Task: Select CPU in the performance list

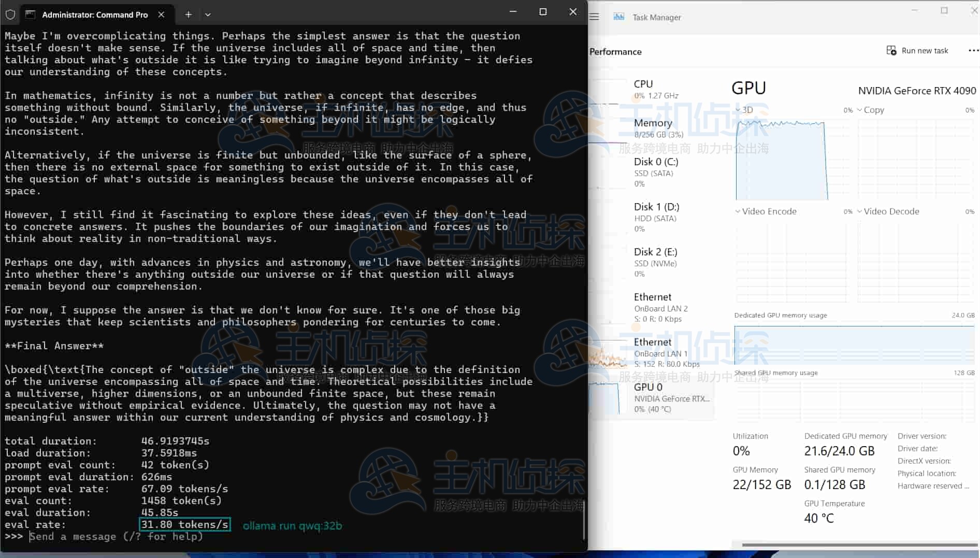Action: 655,89
